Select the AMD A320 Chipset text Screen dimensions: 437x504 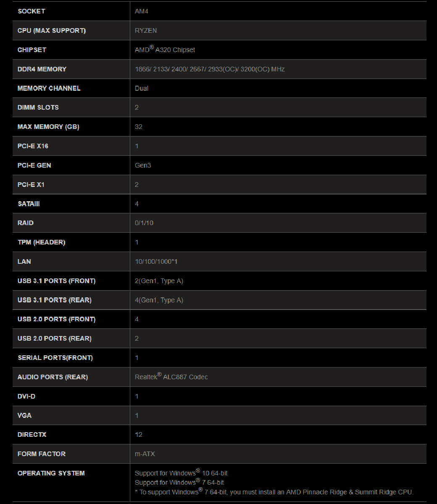coord(165,50)
